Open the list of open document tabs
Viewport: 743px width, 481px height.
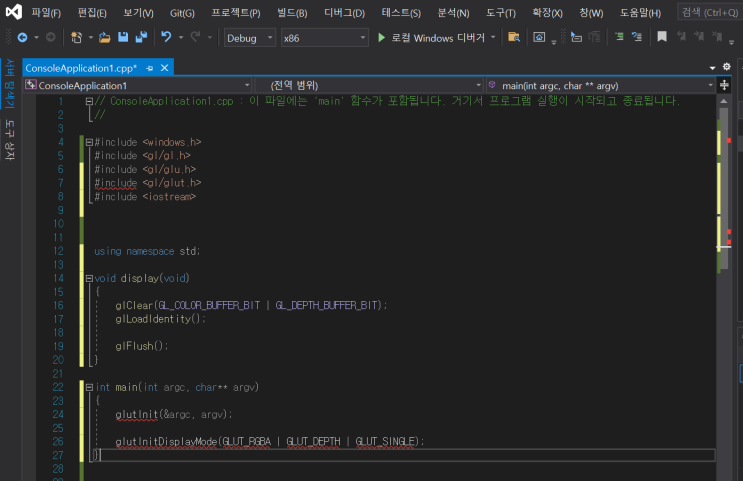click(712, 68)
